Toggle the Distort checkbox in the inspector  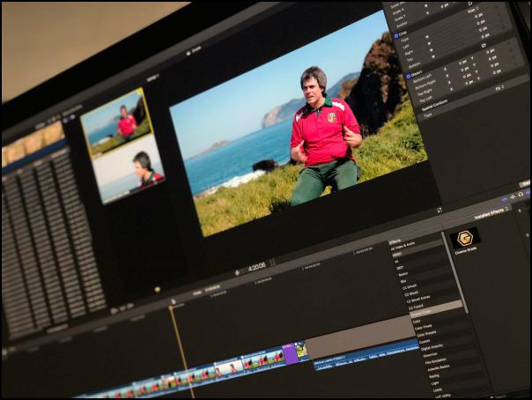408,77
